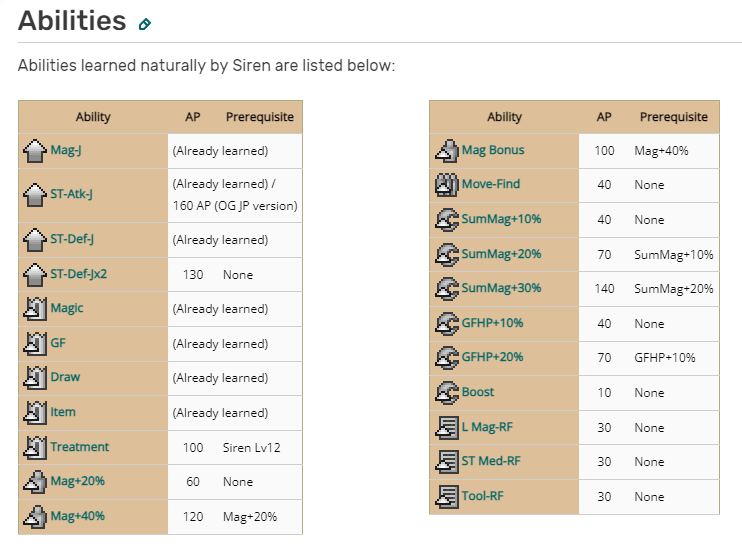
Task: Click the 10 AP value for Boost
Action: coord(604,393)
